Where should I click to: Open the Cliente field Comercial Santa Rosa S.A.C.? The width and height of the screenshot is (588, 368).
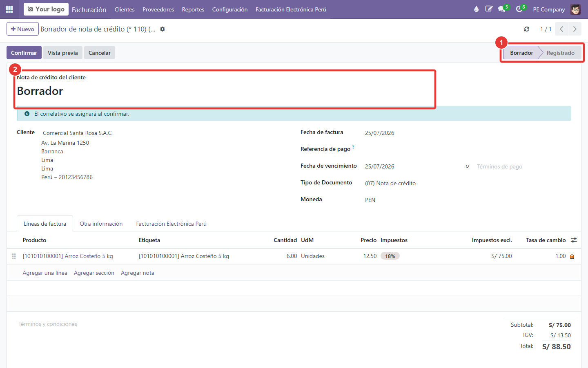pos(78,133)
